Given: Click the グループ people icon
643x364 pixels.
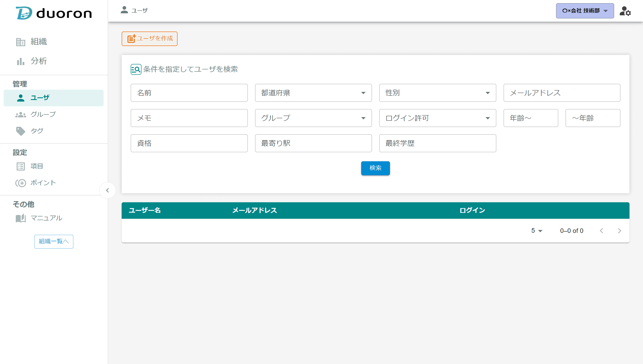Looking at the screenshot, I should [21, 115].
